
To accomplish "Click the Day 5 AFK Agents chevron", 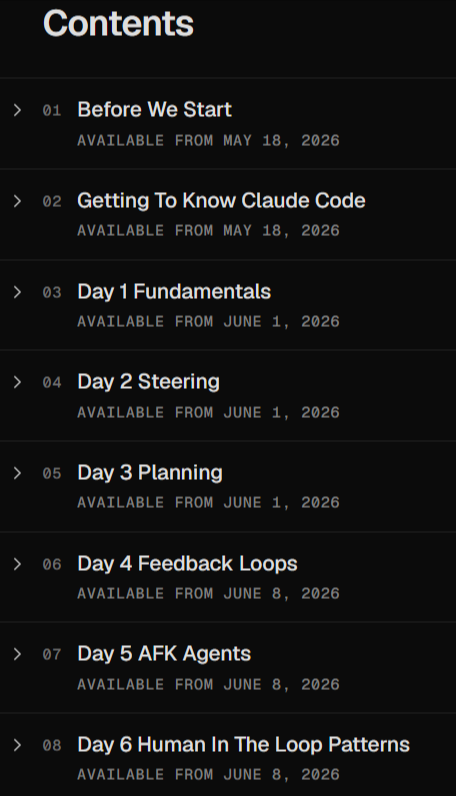I will pos(17,654).
